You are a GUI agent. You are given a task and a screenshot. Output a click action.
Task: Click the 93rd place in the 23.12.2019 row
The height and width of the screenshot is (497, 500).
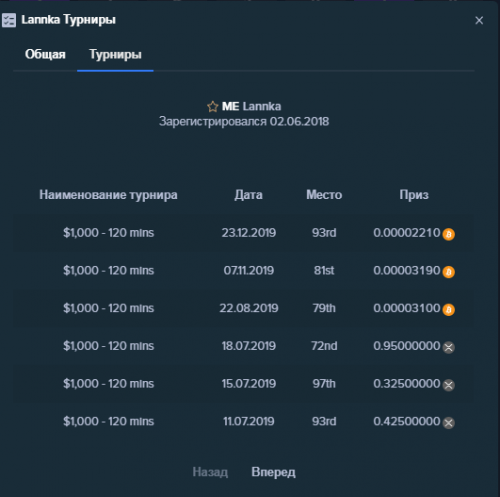tap(324, 232)
